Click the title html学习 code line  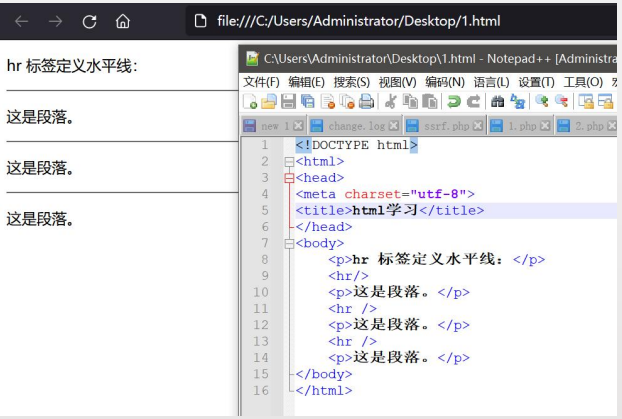pos(390,210)
